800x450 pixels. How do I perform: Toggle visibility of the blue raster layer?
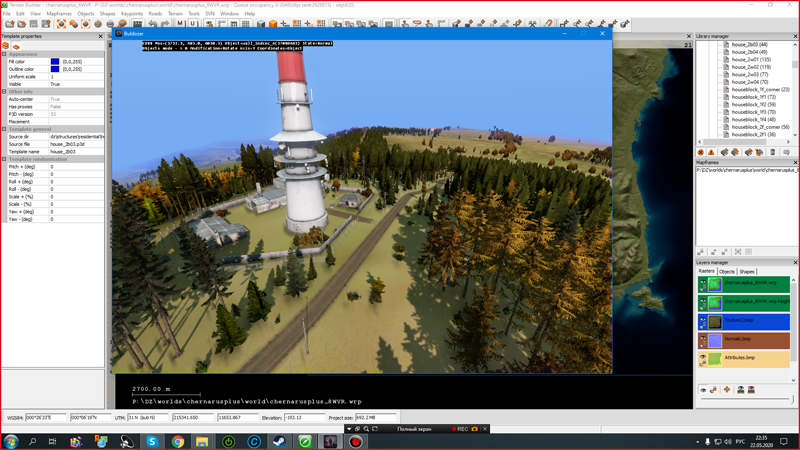tap(703, 321)
